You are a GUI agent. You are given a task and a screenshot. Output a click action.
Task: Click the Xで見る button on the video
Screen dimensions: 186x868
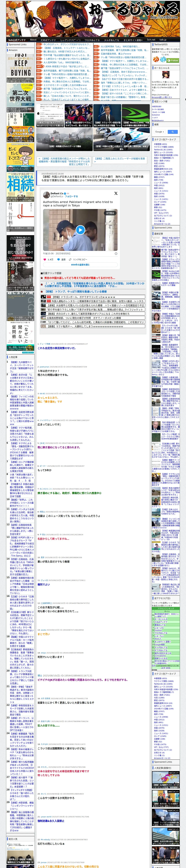(110, 213)
